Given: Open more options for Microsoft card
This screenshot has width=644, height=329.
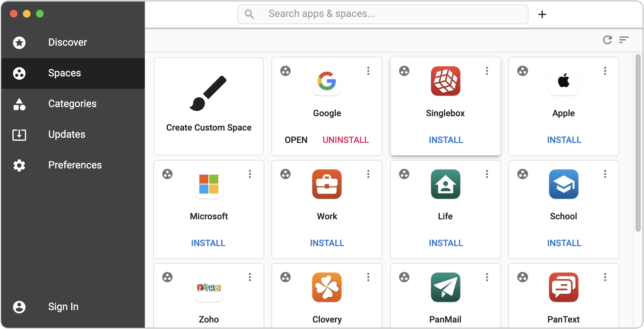Looking at the screenshot, I should click(x=250, y=174).
